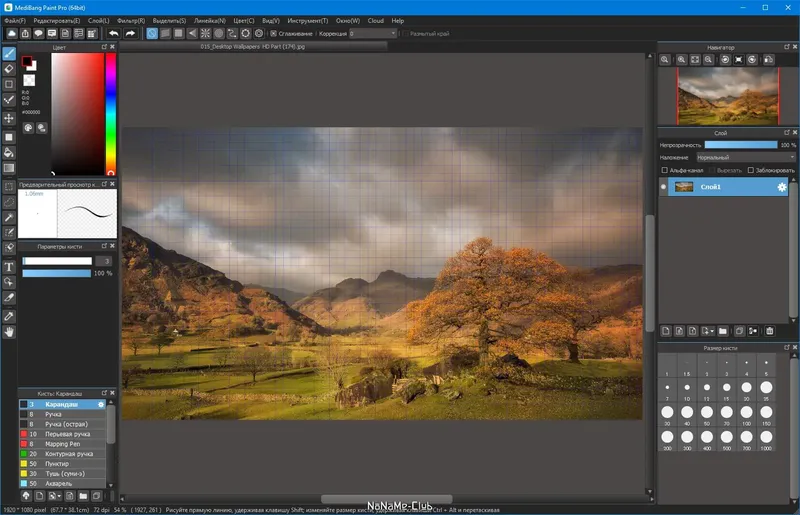Open the Слой1 layer settings gear

click(782, 187)
